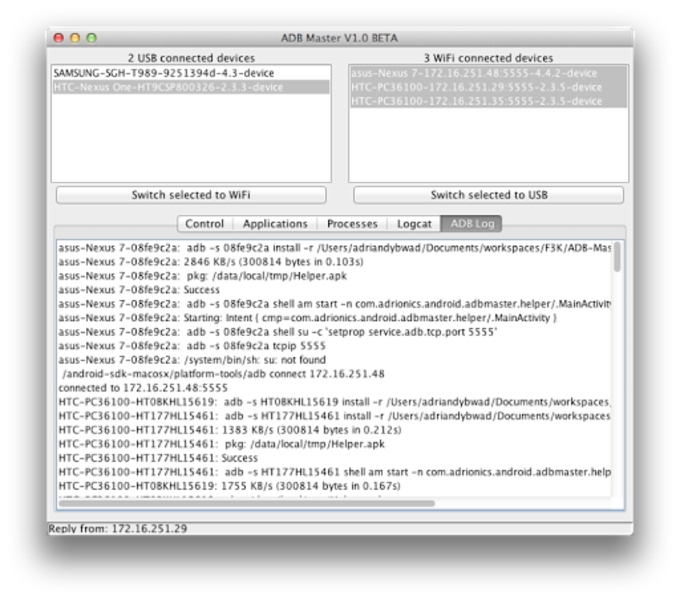
Task: Click Switch selected to USB button
Action: coord(489,195)
